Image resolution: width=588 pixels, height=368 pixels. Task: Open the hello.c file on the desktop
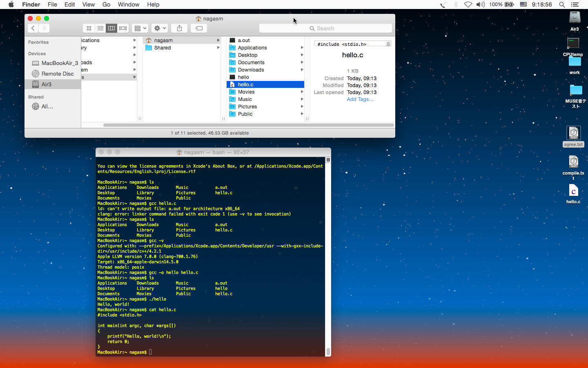(573, 191)
